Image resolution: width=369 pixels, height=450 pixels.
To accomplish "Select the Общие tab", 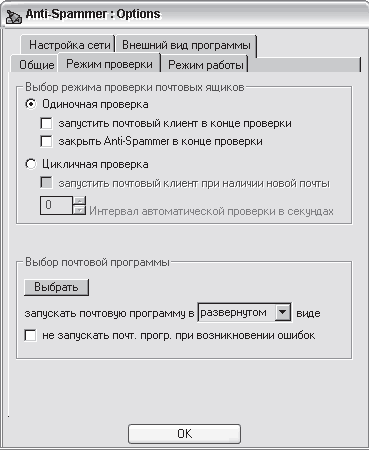I will pyautogui.click(x=35, y=64).
